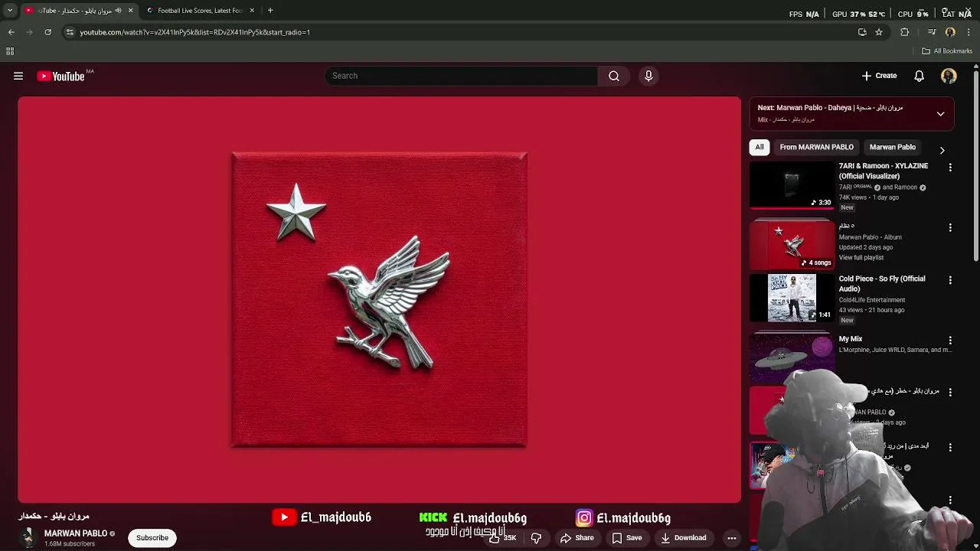Collapse the Next up mix panel

(940, 114)
